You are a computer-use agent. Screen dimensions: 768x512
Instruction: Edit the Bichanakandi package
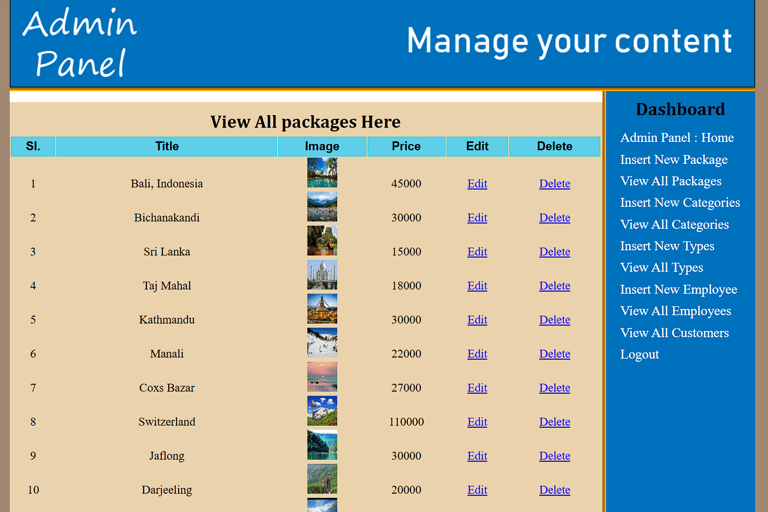pyautogui.click(x=477, y=218)
